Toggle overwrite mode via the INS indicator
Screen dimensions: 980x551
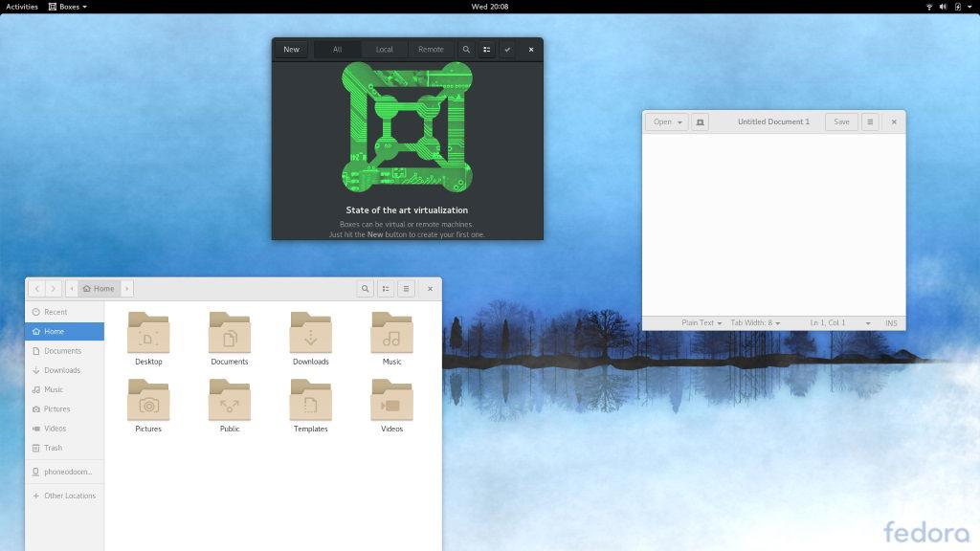(889, 322)
